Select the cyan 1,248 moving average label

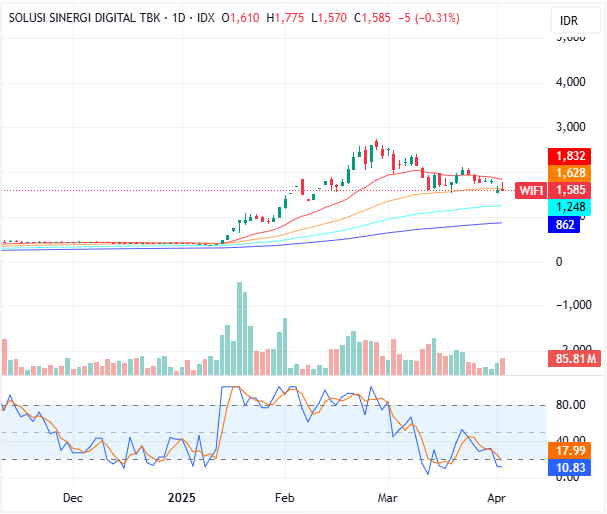[x=569, y=207]
